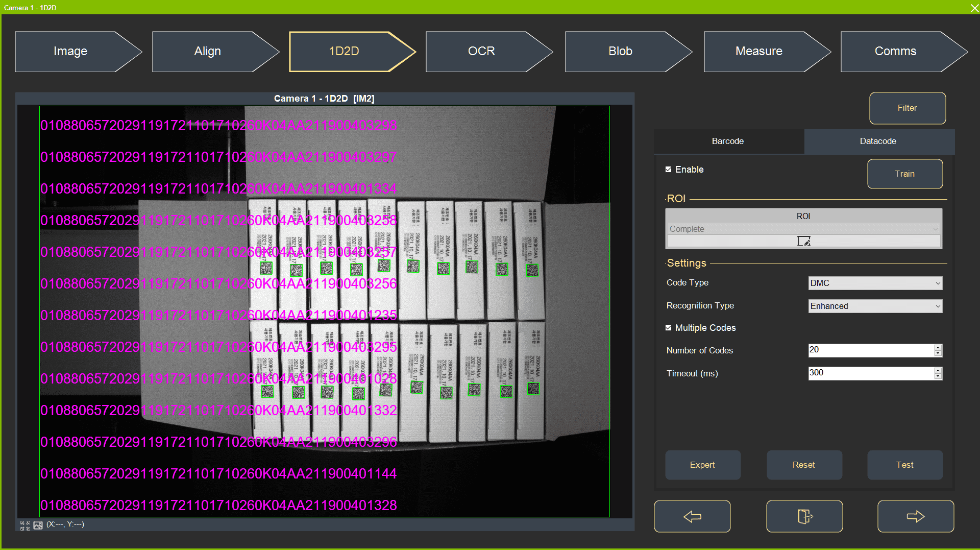
Task: Click decoded result ending in 401144
Action: coord(218,474)
